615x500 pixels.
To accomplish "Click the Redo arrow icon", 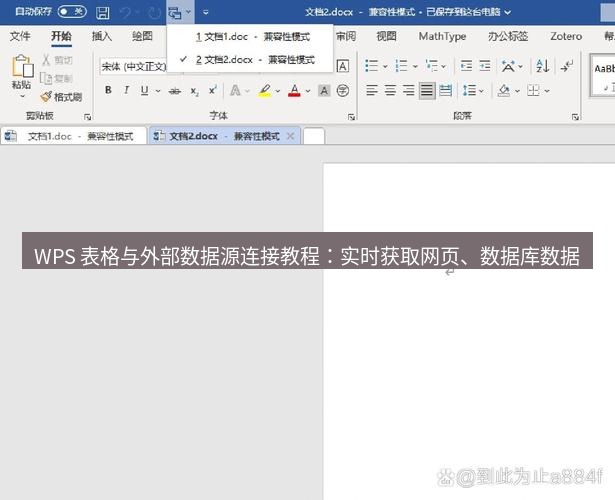I will [154, 13].
